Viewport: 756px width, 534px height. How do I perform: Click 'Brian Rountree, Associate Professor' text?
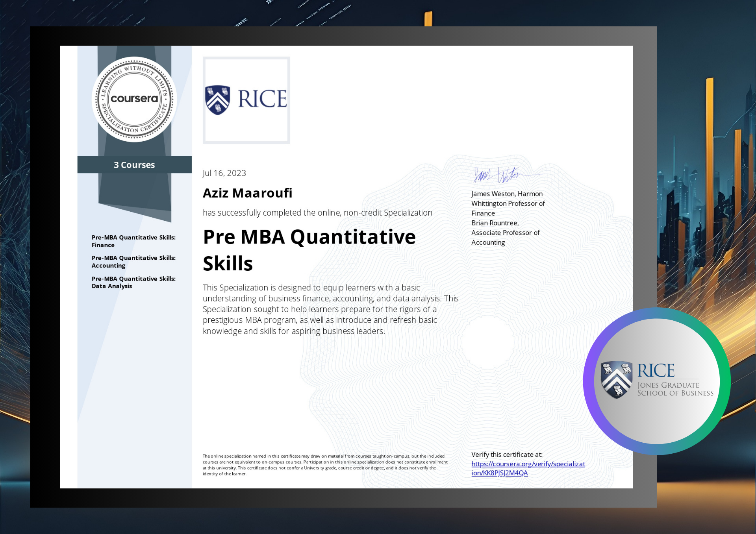click(x=506, y=233)
